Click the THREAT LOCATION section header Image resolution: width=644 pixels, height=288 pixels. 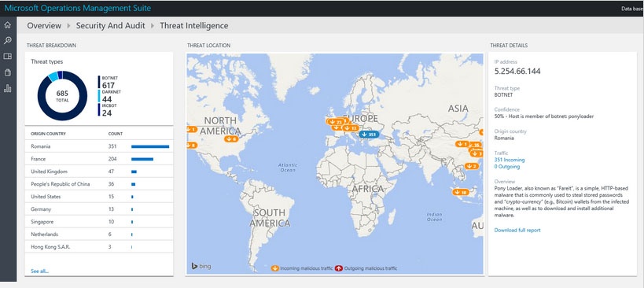click(x=208, y=45)
